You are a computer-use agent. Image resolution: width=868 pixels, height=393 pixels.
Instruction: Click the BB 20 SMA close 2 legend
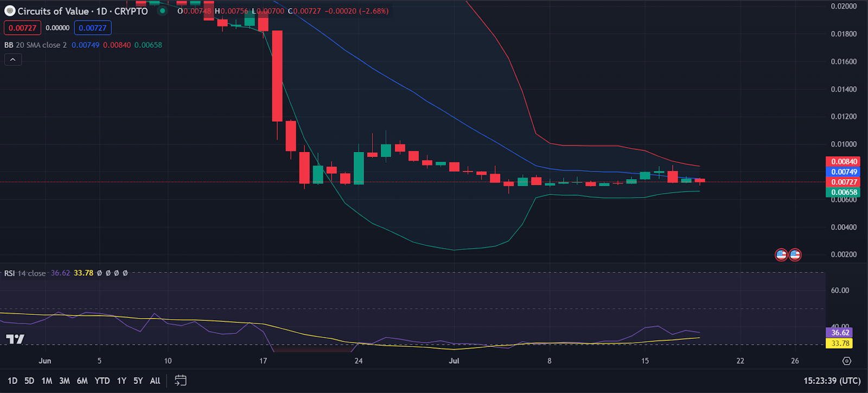coord(35,45)
